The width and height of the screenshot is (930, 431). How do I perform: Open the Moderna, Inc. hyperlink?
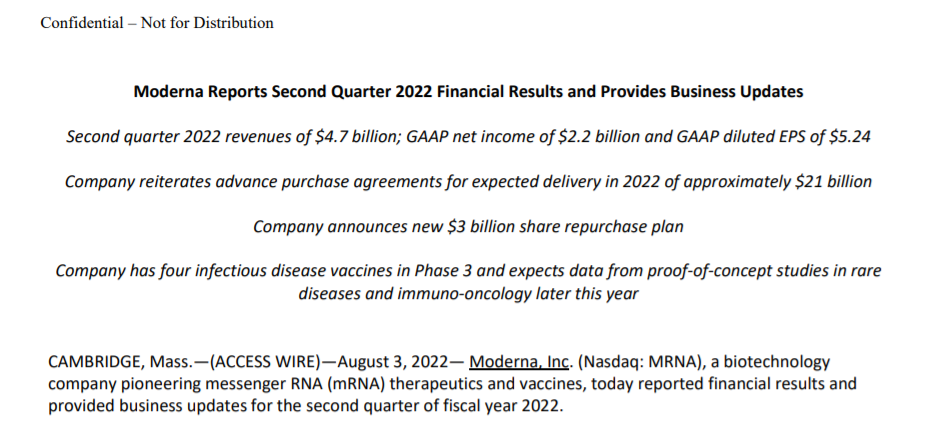(x=517, y=361)
